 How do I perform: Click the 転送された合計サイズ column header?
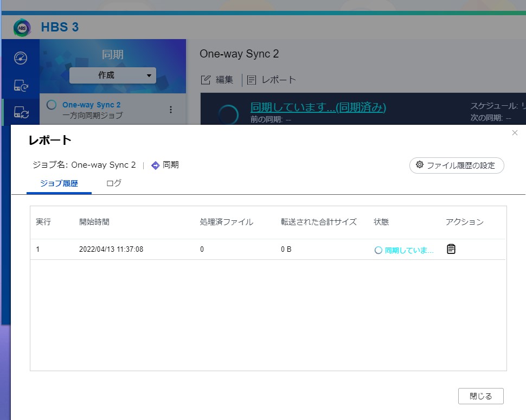(318, 222)
